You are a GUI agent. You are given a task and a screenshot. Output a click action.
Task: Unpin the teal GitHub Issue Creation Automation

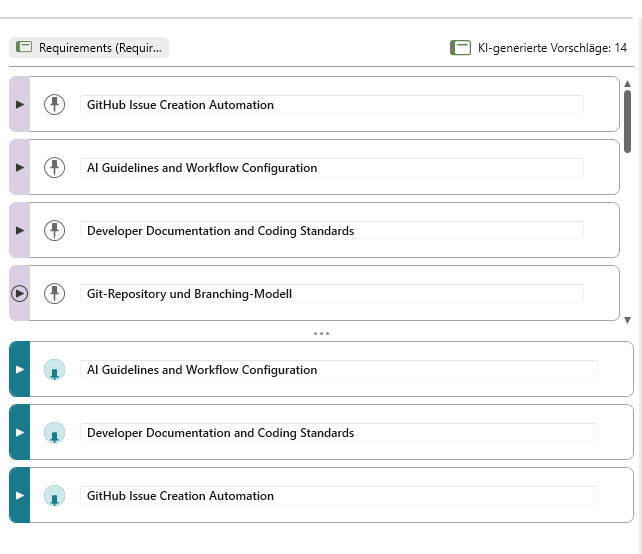pyautogui.click(x=54, y=495)
